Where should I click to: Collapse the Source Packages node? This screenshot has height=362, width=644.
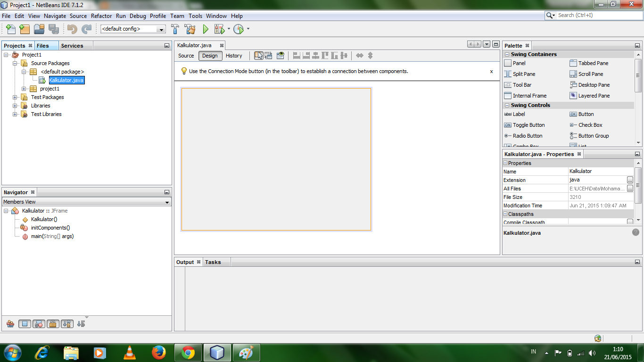[x=15, y=63]
